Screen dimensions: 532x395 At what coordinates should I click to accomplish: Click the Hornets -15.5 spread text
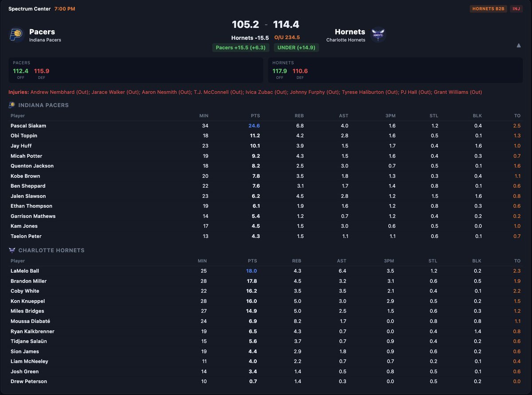[x=250, y=38]
